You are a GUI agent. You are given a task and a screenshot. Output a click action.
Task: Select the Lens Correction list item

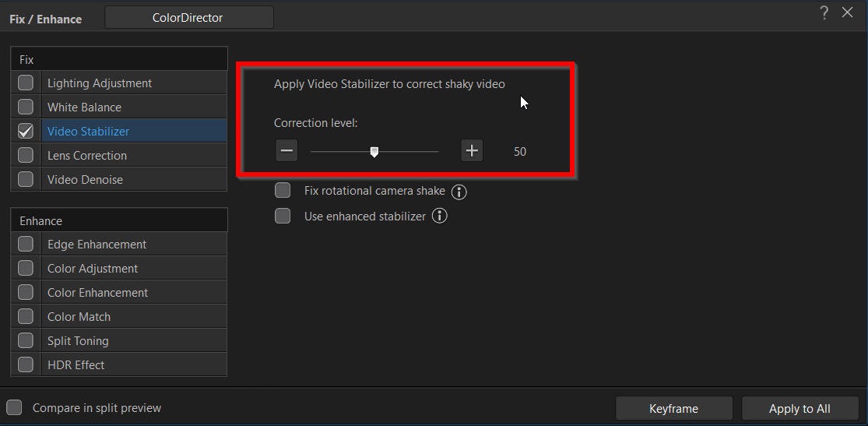click(134, 155)
